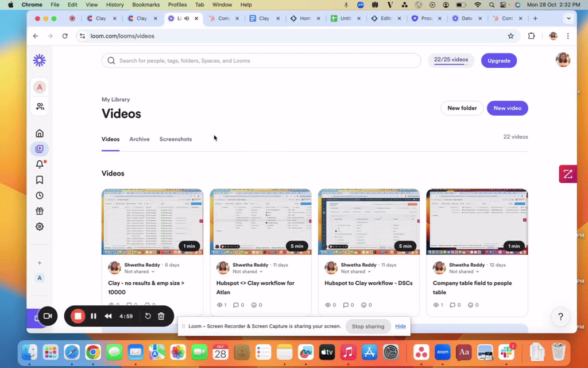
Task: Expand Not shared dropdown on Company table video
Action: click(464, 271)
